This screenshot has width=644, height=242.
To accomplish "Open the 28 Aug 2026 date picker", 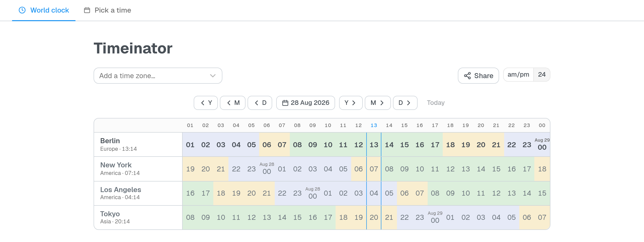I will pos(306,103).
